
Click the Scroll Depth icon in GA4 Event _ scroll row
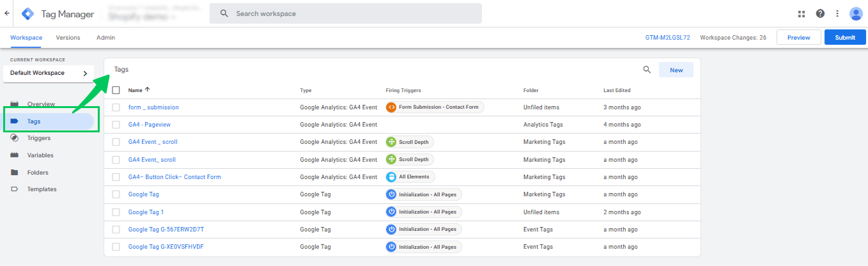(x=392, y=142)
